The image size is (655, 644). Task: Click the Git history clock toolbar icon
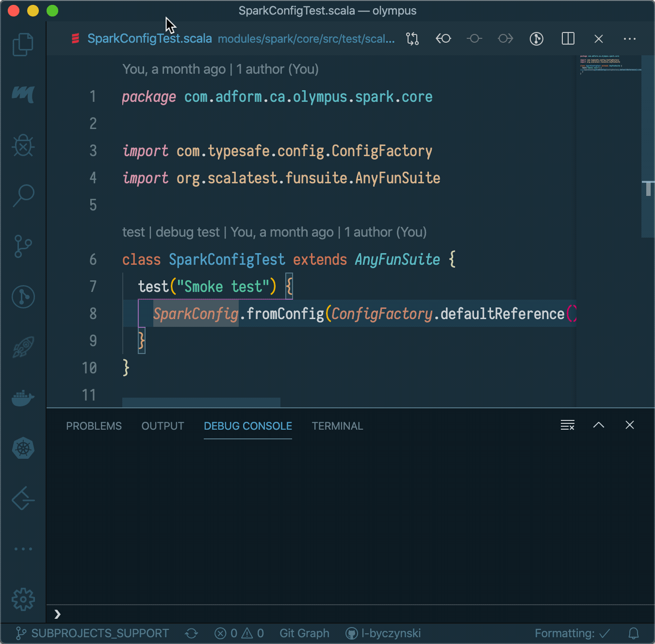[x=537, y=39]
